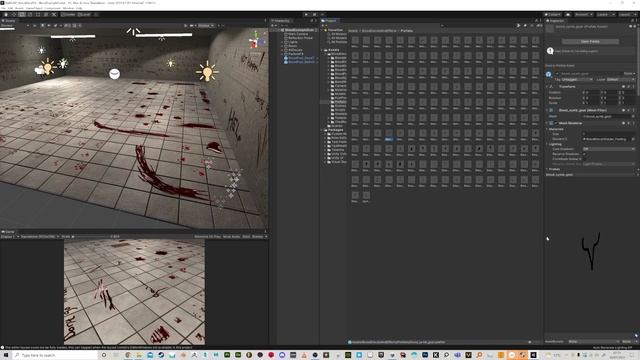Click the Hierarchy panel lock icon
Image resolution: width=640 pixels, height=360 pixels.
311,20
